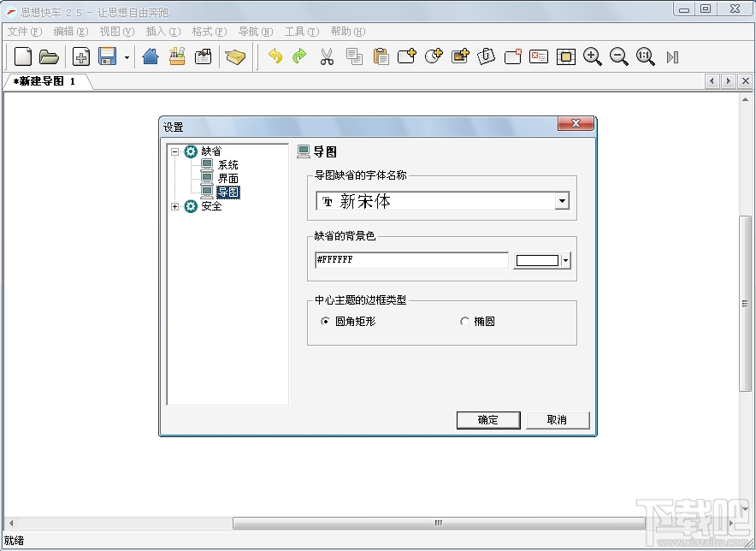Open the background color picker arrow
756x551 pixels.
tap(565, 261)
